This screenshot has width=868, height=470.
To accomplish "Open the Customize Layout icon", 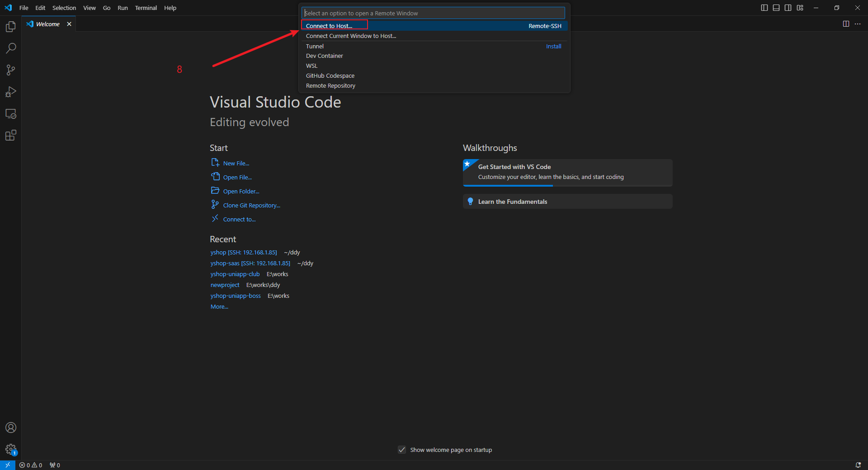I will [x=800, y=8].
